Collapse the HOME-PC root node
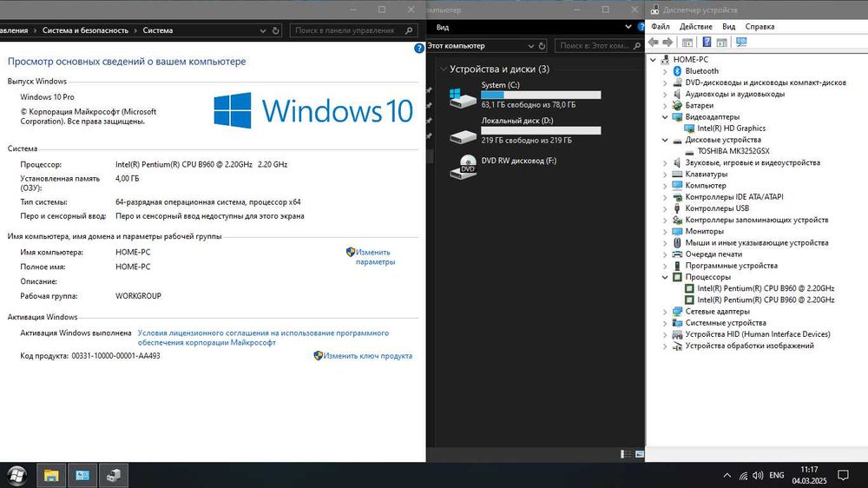868x488 pixels. pyautogui.click(x=654, y=59)
